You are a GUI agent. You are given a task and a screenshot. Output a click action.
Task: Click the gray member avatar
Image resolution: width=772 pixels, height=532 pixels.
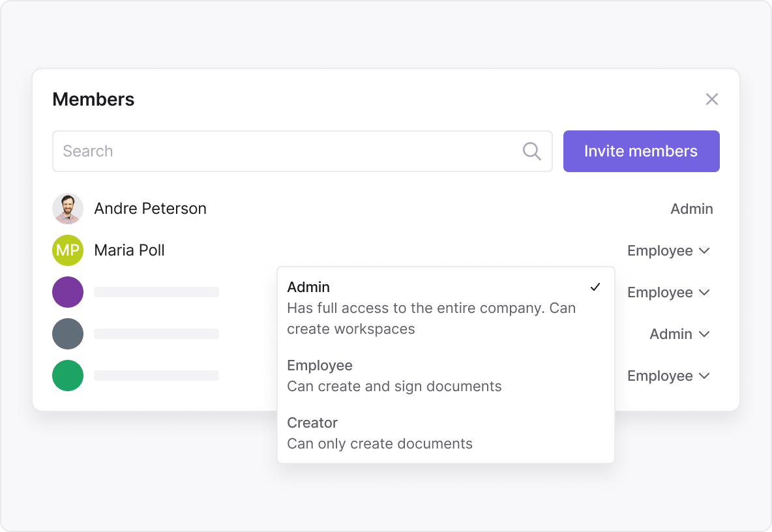pos(68,334)
